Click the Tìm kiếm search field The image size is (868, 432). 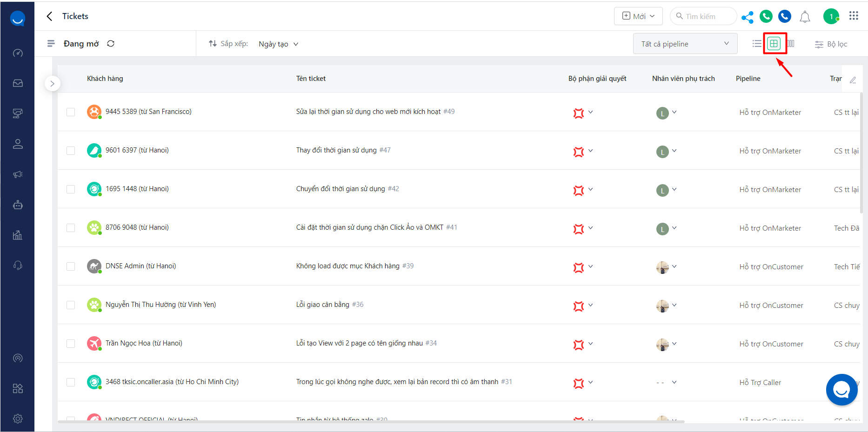[703, 16]
